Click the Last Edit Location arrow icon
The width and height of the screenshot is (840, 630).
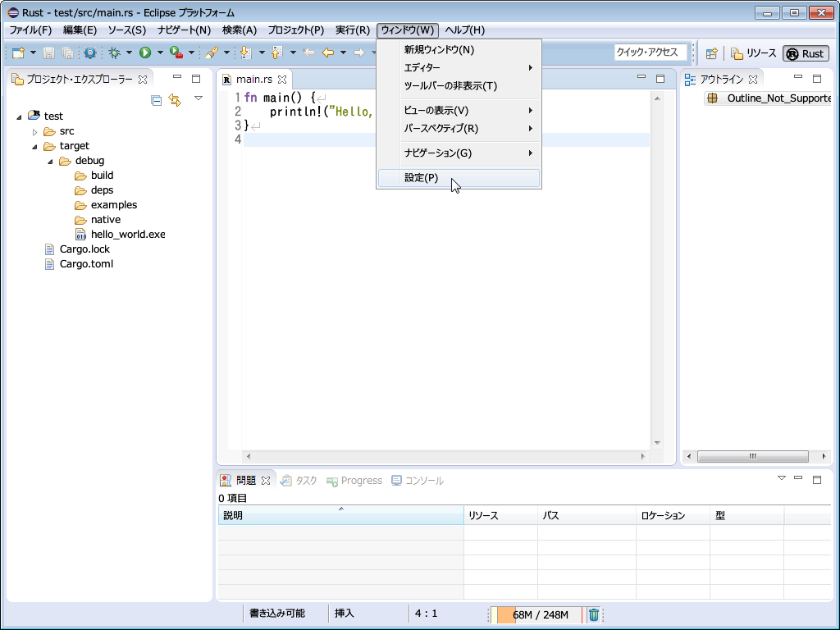click(308, 52)
